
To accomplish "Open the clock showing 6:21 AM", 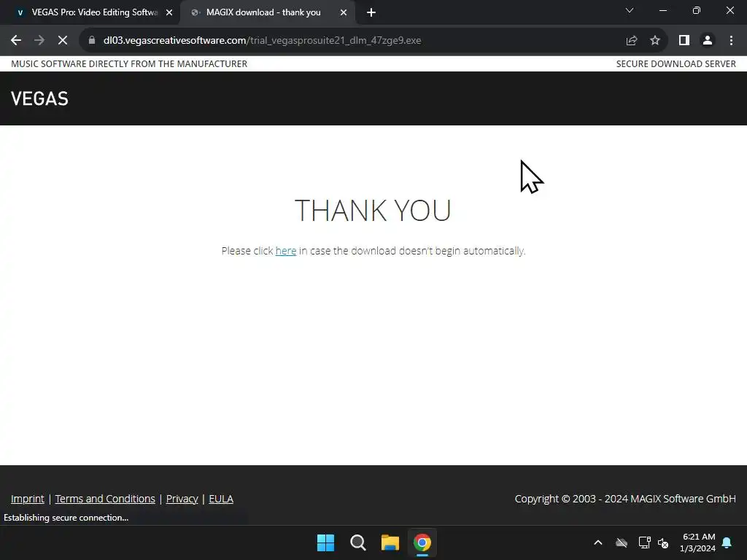I will [x=698, y=542].
